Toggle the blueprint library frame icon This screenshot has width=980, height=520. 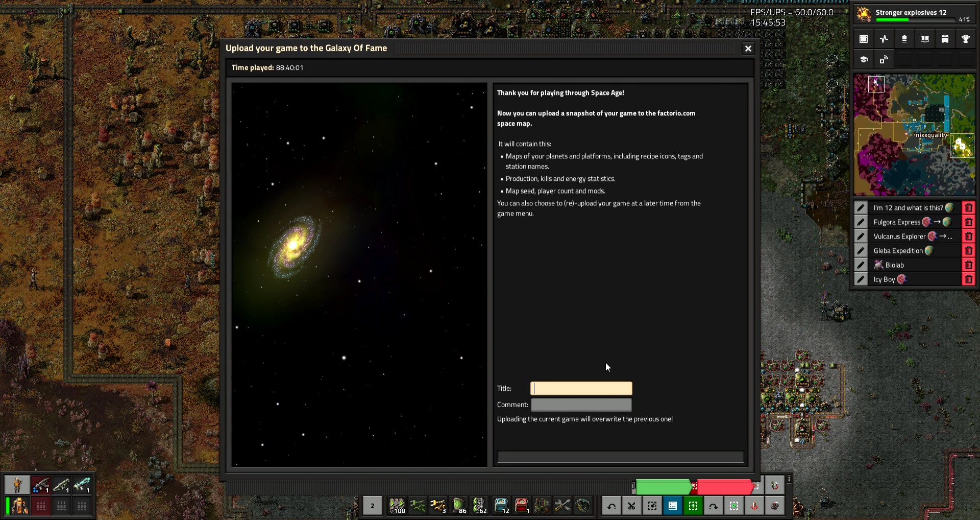(x=864, y=39)
